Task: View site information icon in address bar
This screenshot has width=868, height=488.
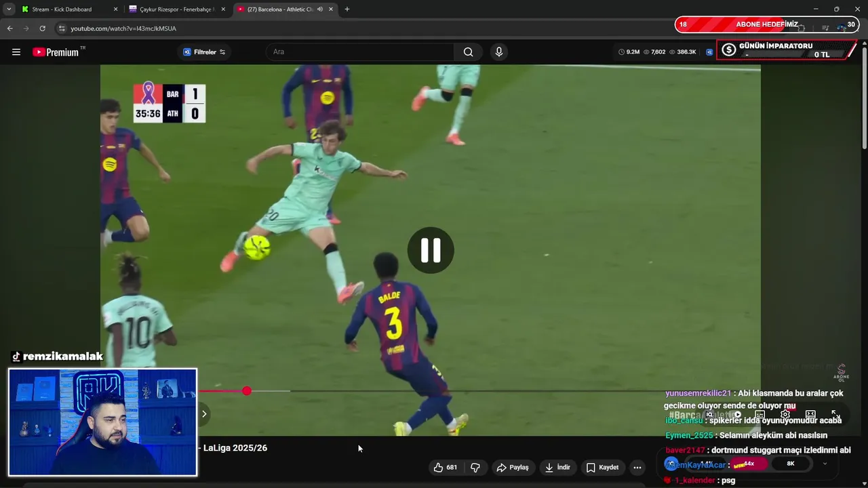Action: [x=62, y=28]
